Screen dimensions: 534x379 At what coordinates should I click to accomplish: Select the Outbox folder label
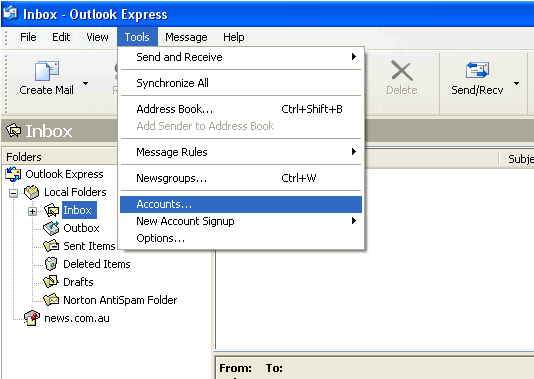click(x=81, y=228)
